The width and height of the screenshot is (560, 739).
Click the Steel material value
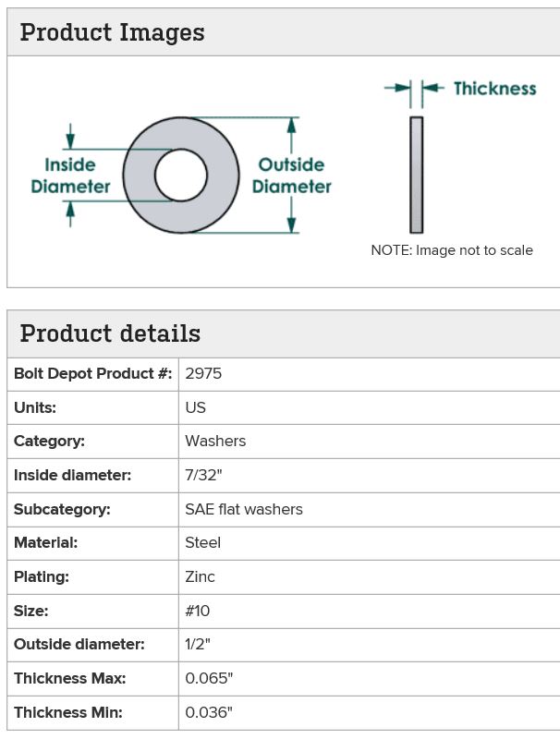click(x=202, y=543)
